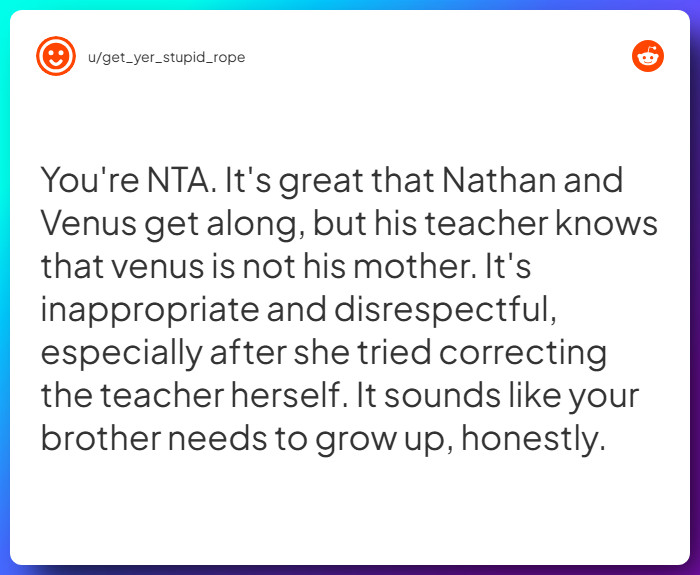Screen dimensions: 700x575
Task: Select the word "brother" in the last line
Action: coord(101,439)
